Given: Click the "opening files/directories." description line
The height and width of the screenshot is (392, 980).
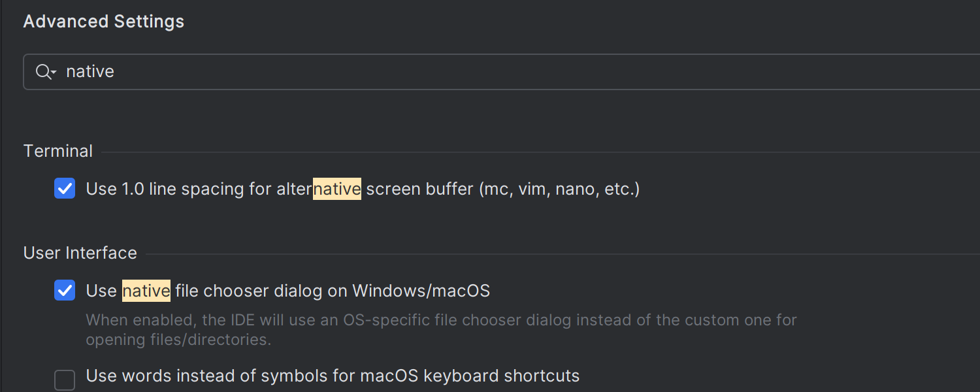Looking at the screenshot, I should [178, 340].
